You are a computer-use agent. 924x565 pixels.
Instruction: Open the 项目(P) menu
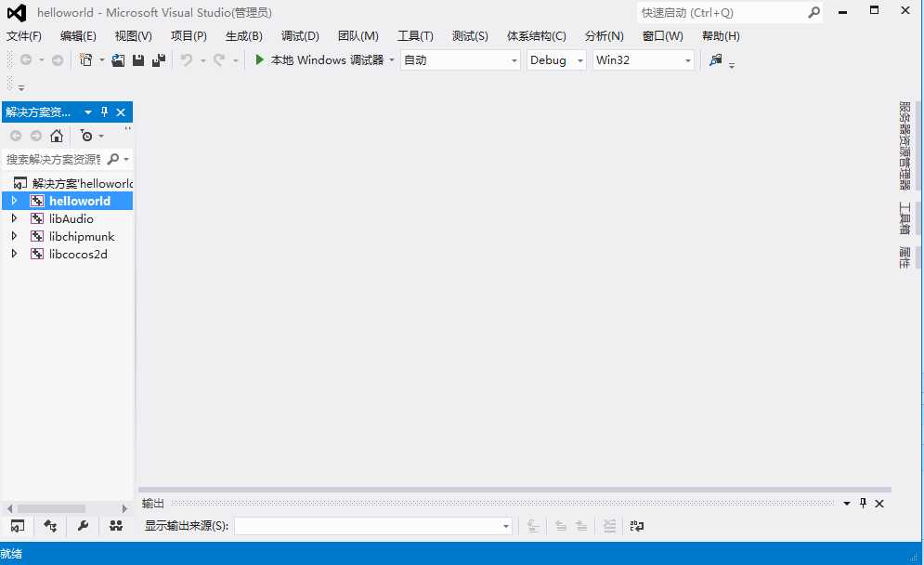pyautogui.click(x=189, y=36)
